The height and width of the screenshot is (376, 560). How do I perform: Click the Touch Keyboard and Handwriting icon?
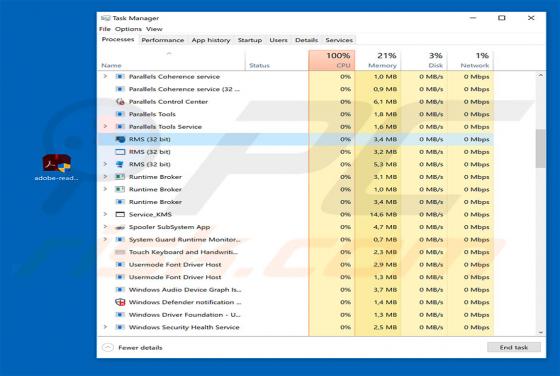pyautogui.click(x=120, y=252)
